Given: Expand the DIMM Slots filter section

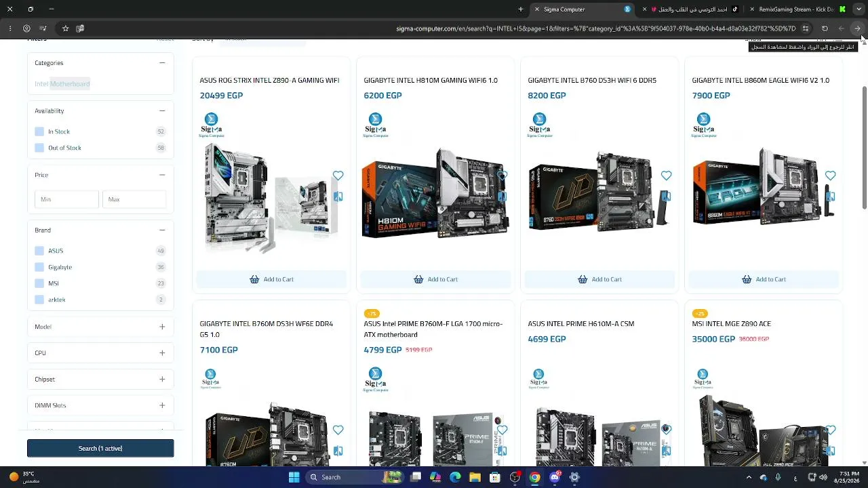Looking at the screenshot, I should [162, 405].
